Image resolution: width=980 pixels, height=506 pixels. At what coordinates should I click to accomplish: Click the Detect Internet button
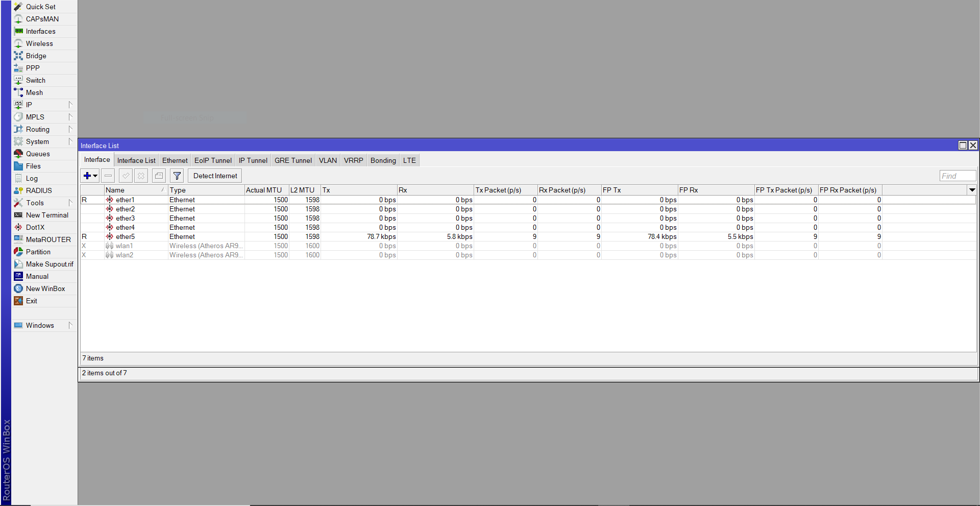(x=215, y=176)
